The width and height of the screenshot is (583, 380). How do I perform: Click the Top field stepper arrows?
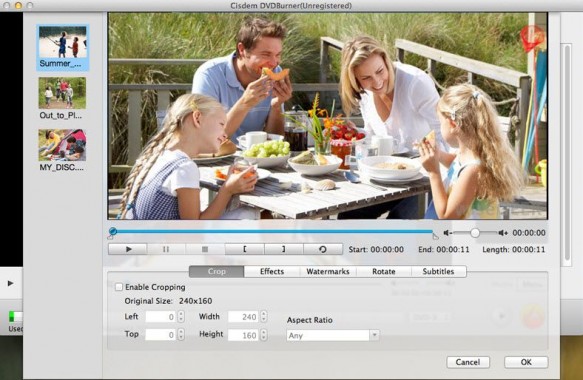181,335
